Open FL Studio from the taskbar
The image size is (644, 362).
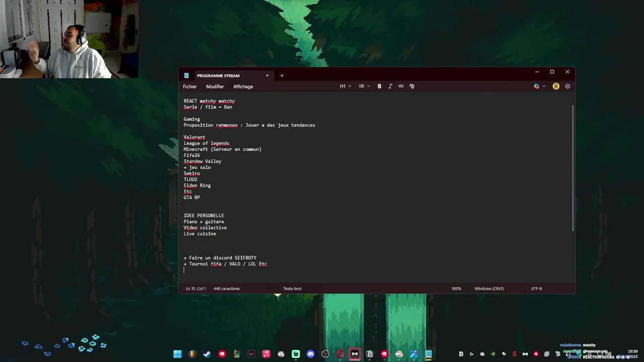[x=192, y=354]
